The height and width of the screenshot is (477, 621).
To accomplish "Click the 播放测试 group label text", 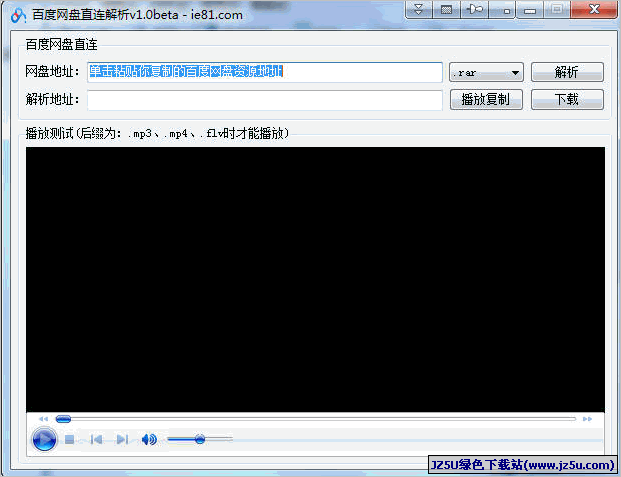I will coord(158,134).
